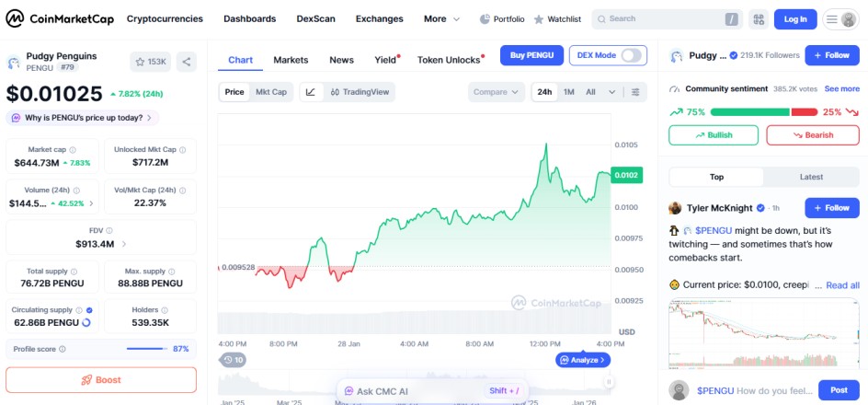
Task: Expand more time ranges chevron
Action: click(x=611, y=92)
